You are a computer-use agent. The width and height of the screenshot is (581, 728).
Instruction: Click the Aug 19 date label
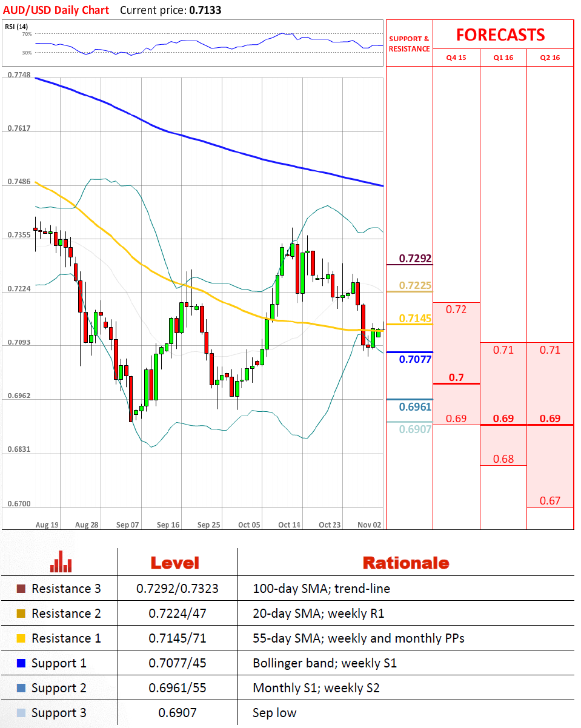[x=47, y=524]
